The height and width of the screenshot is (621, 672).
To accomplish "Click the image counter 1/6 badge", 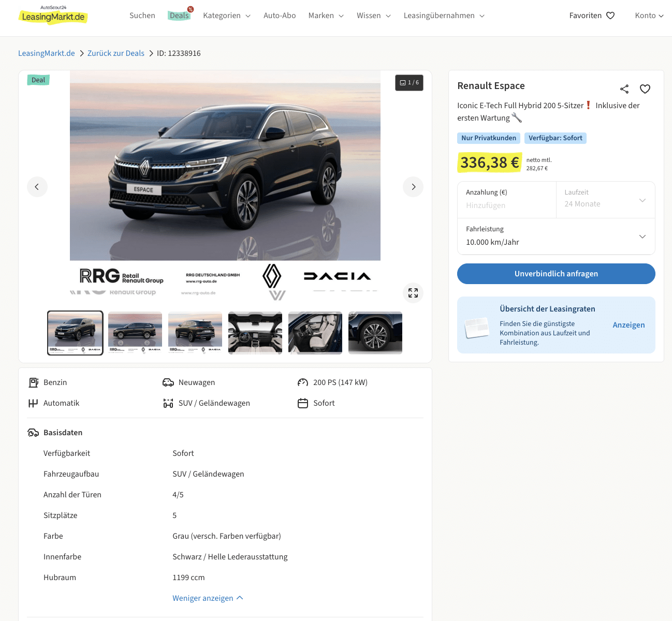I will 409,83.
